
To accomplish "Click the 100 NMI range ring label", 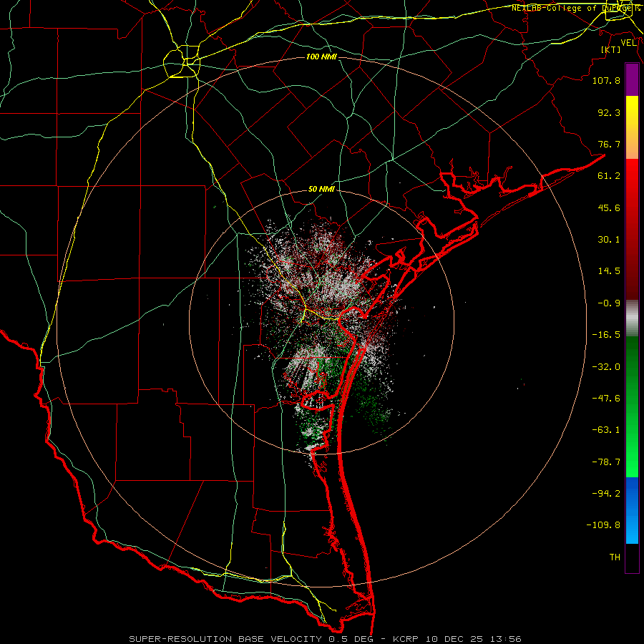I will click(x=321, y=57).
